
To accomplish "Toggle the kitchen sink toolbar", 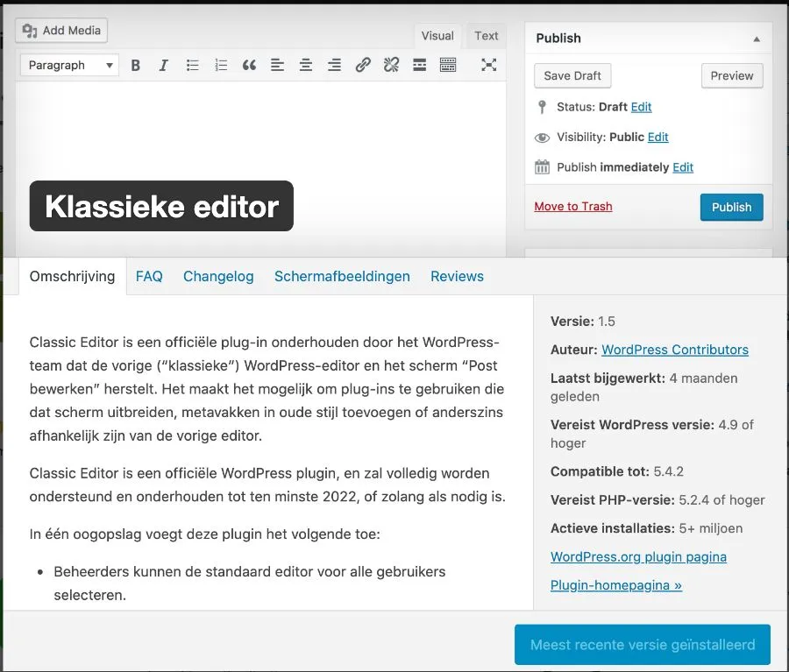I will [448, 65].
